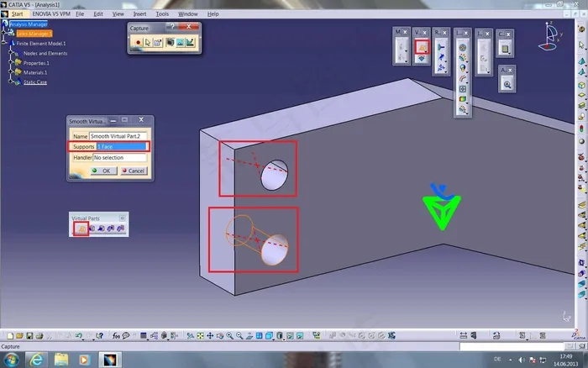Open Internet Explorer from the taskbar
This screenshot has height=368, width=588.
36,360
